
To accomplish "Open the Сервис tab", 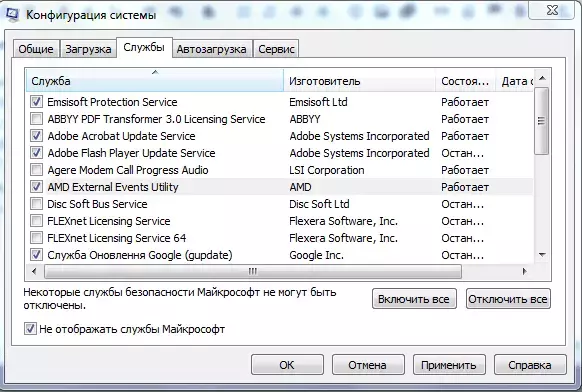I will (x=276, y=49).
